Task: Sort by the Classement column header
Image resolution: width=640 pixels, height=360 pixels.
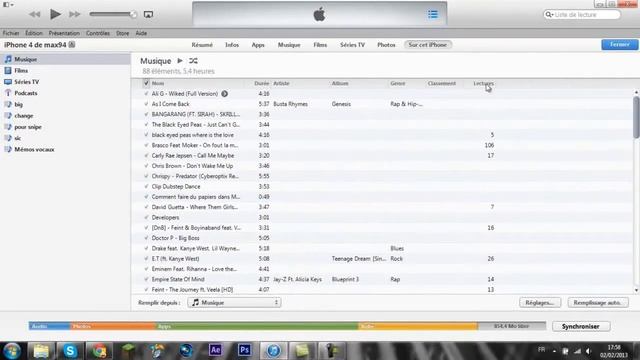Action: click(442, 83)
